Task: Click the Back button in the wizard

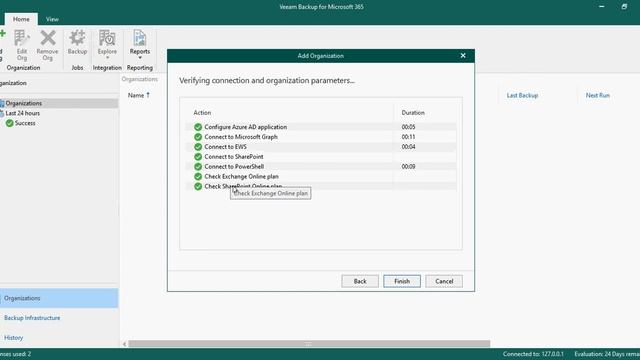Action: click(x=360, y=281)
